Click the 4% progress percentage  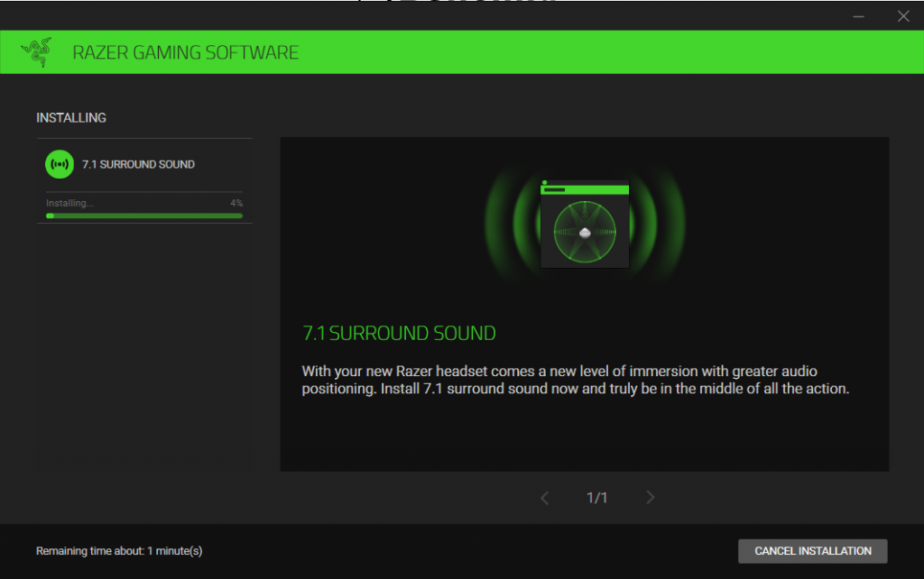pyautogui.click(x=236, y=204)
